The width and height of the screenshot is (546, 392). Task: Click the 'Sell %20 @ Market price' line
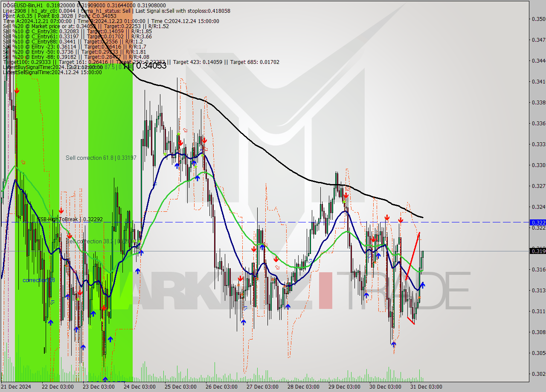pyautogui.click(x=86, y=26)
